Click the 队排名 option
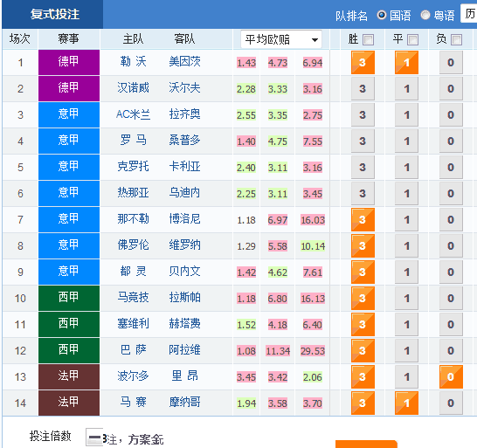The image size is (477, 448). pos(351,16)
